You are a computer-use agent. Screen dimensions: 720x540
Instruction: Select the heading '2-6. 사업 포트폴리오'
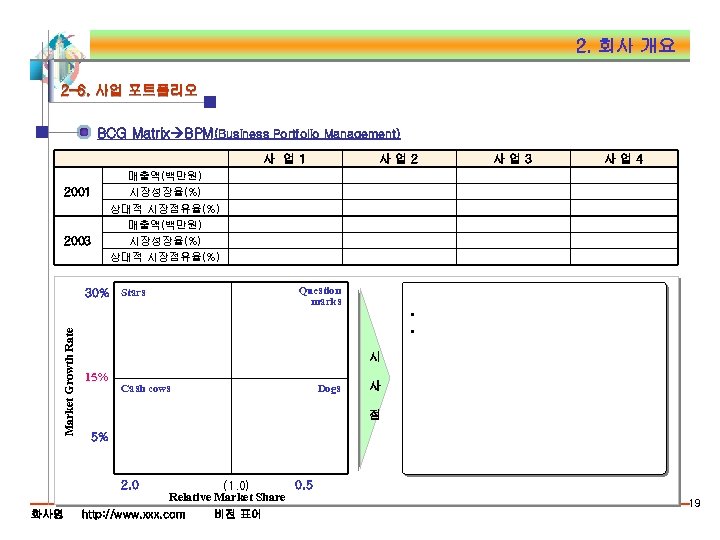129,90
